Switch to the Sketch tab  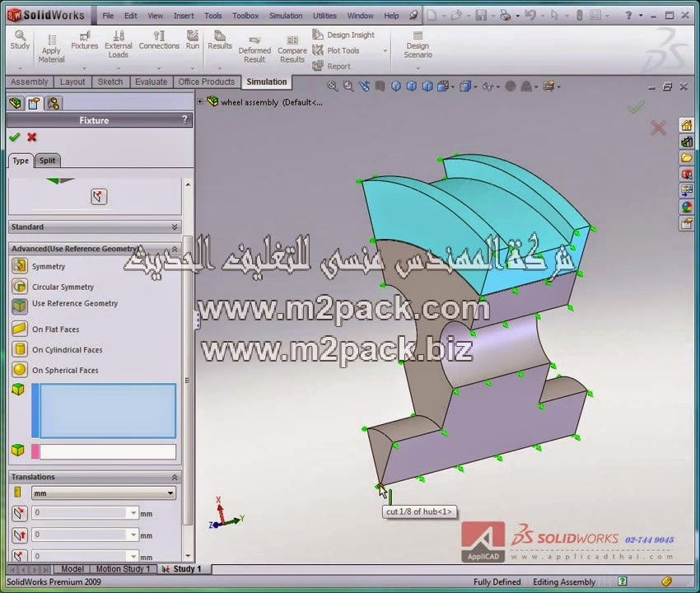pyautogui.click(x=110, y=82)
